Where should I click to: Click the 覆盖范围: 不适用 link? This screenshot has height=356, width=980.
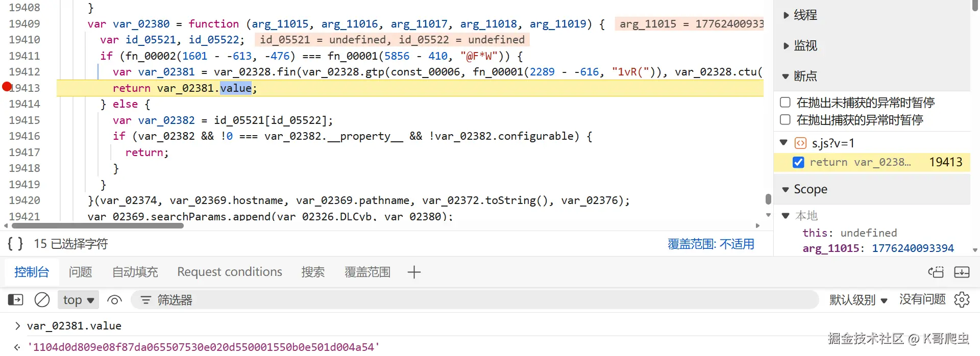[711, 244]
